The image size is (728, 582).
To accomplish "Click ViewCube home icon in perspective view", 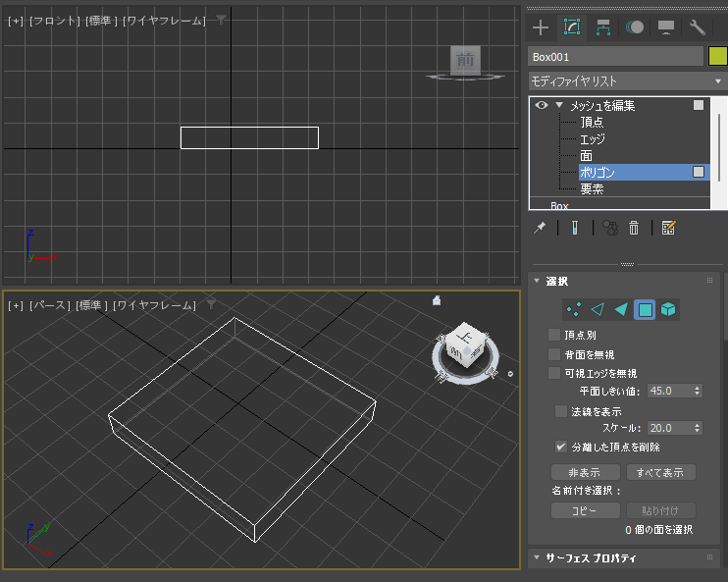I will pyautogui.click(x=437, y=300).
